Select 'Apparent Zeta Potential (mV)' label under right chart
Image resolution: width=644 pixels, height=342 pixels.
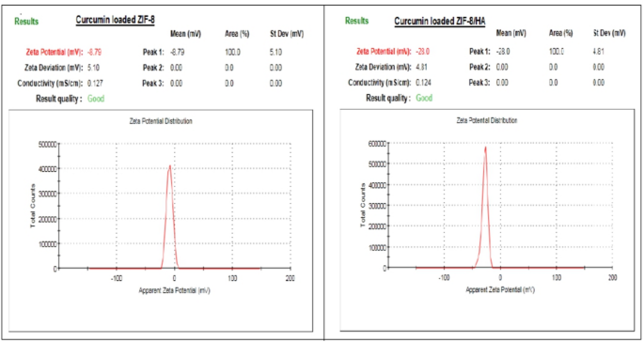[500, 289]
